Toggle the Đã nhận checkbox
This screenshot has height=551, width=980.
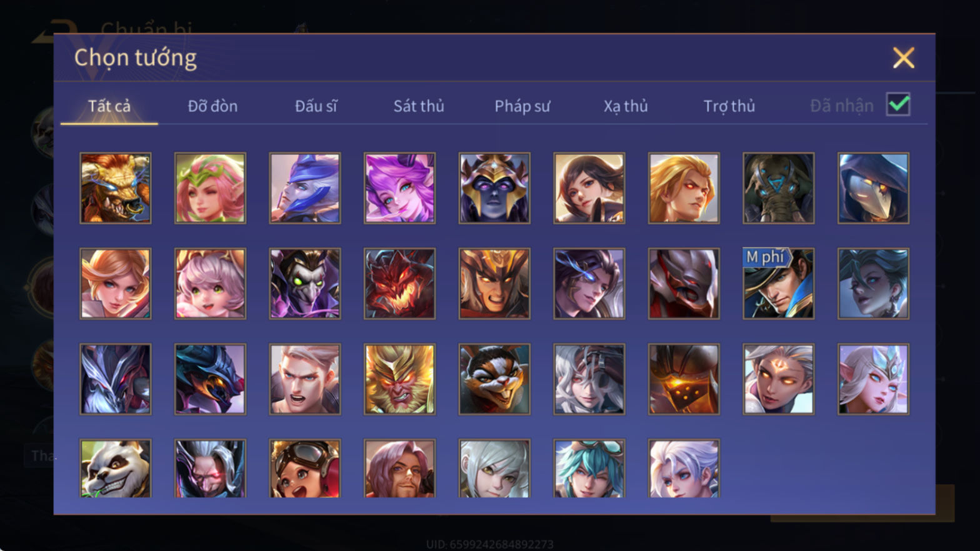click(898, 104)
